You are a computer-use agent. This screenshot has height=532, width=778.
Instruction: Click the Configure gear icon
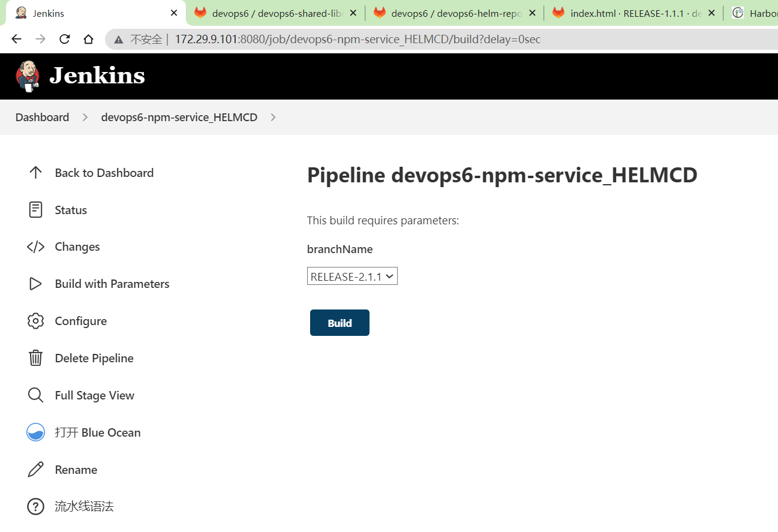tap(35, 321)
